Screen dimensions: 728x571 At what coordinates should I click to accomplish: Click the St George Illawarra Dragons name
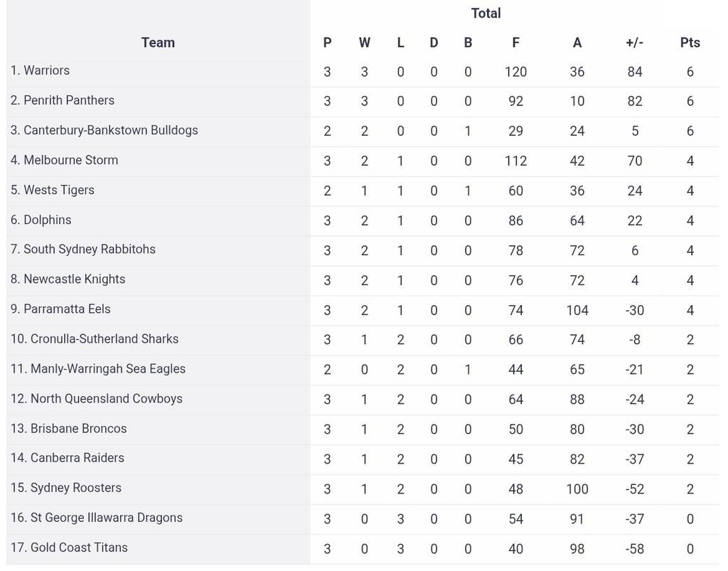(106, 518)
